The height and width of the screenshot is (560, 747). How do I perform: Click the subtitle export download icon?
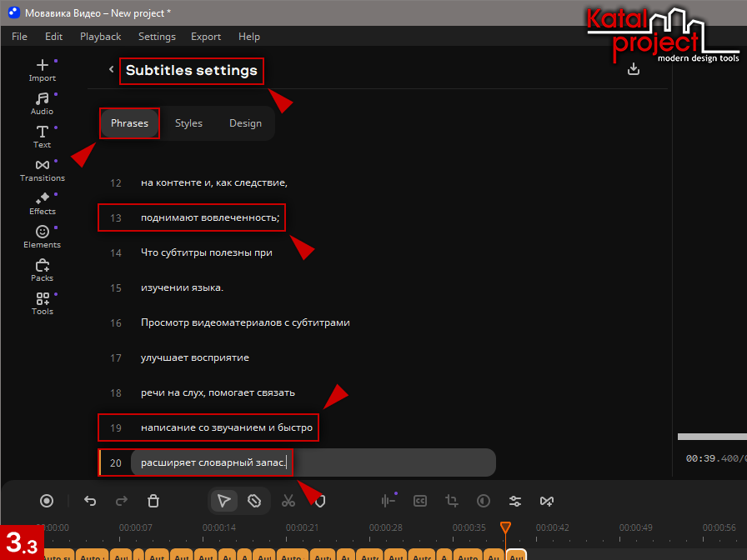(x=634, y=69)
